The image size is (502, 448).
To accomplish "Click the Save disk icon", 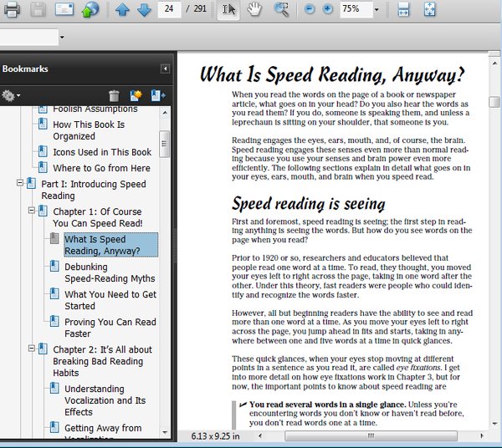I will 38,9.
